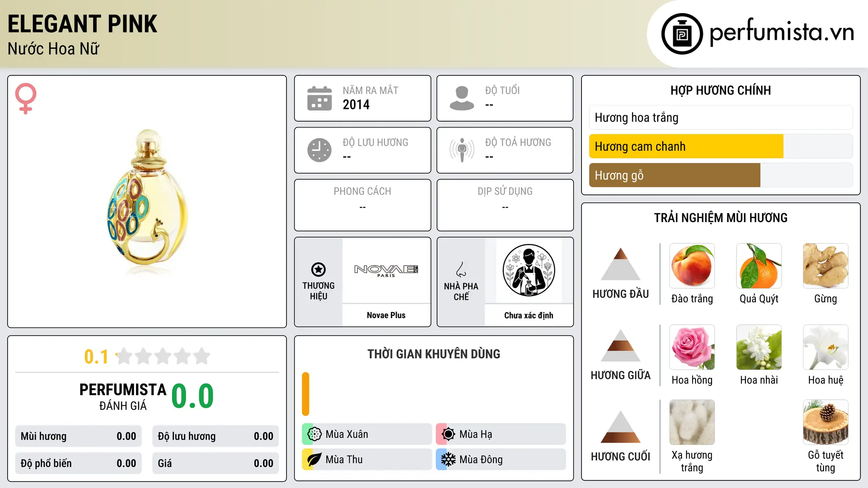
Task: Open the Đào trắng note image
Action: click(692, 266)
